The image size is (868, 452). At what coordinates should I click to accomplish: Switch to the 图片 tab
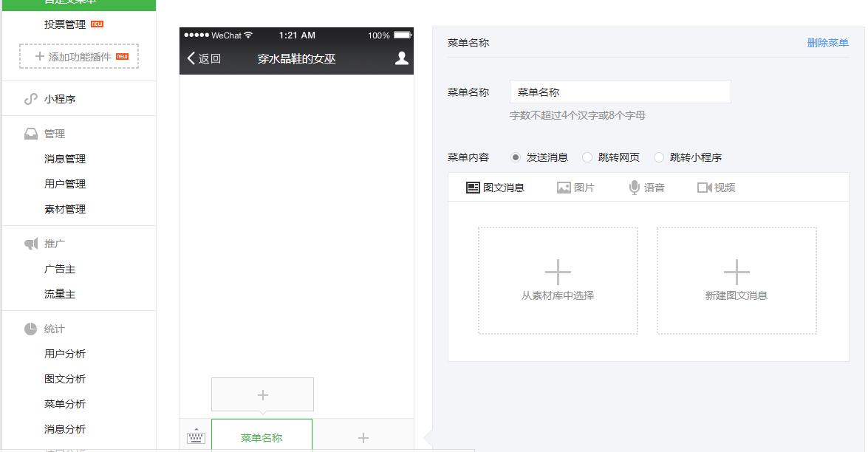(575, 188)
